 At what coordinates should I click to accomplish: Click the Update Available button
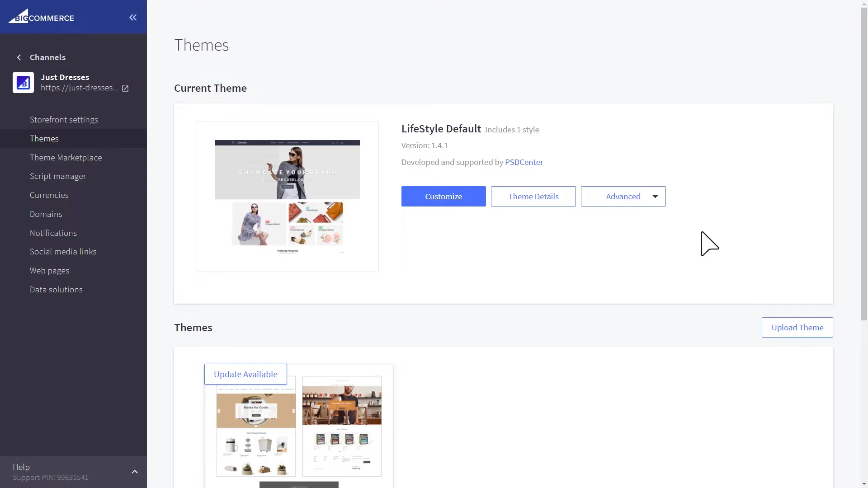coord(245,374)
